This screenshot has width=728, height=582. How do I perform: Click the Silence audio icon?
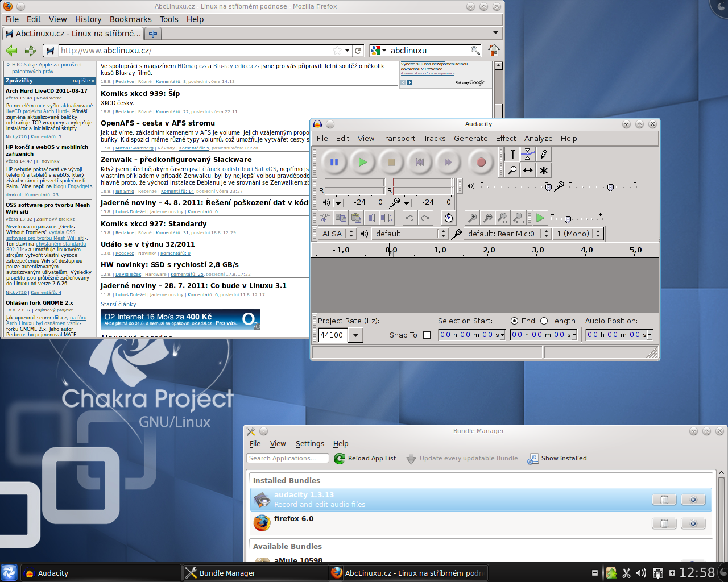pyautogui.click(x=387, y=218)
